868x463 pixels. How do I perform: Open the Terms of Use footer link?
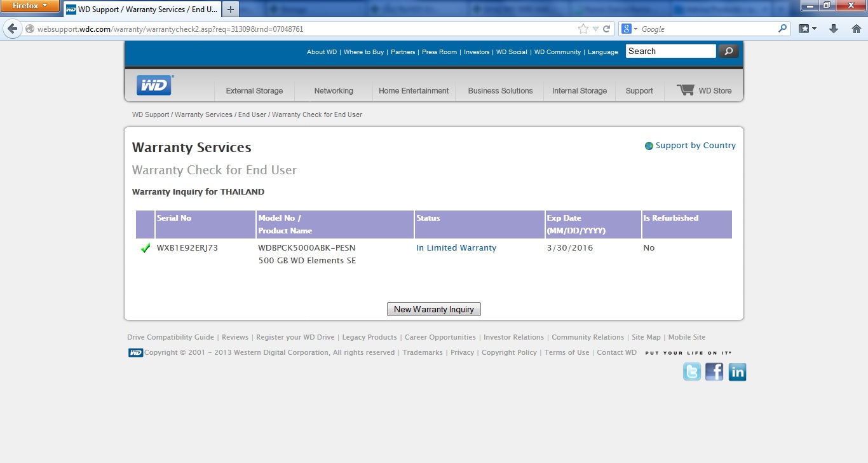(x=567, y=352)
